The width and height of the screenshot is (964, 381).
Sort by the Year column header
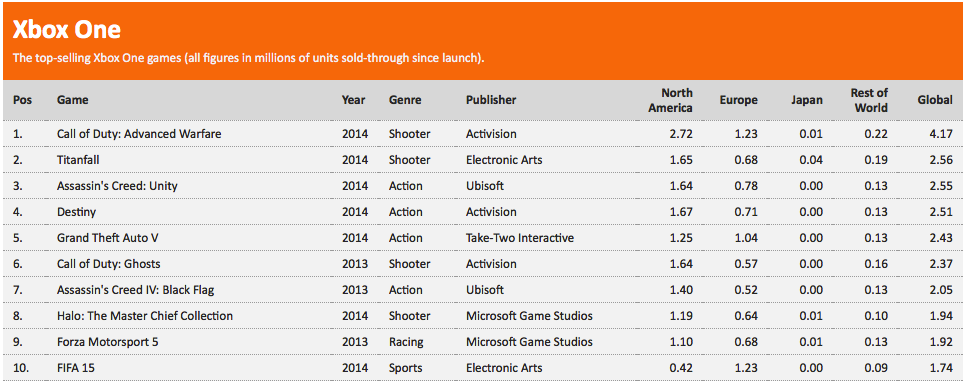[x=354, y=100]
